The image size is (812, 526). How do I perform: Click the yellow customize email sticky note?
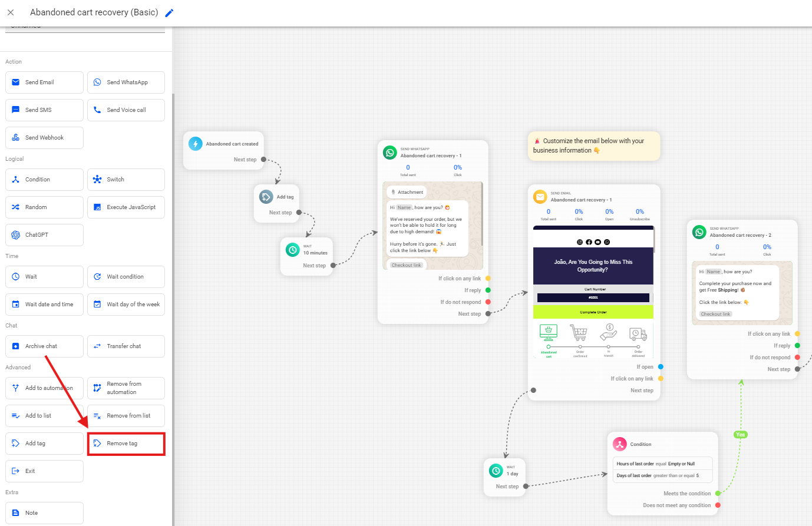point(593,145)
